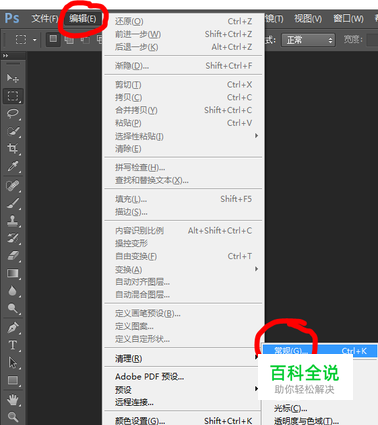
Task: Choose Subtract from Selection mode button
Action: 85,40
